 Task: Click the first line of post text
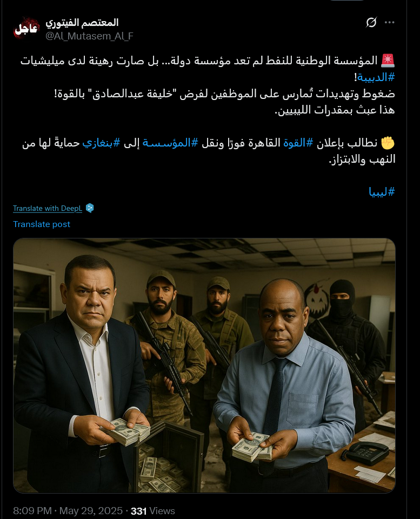(199, 61)
